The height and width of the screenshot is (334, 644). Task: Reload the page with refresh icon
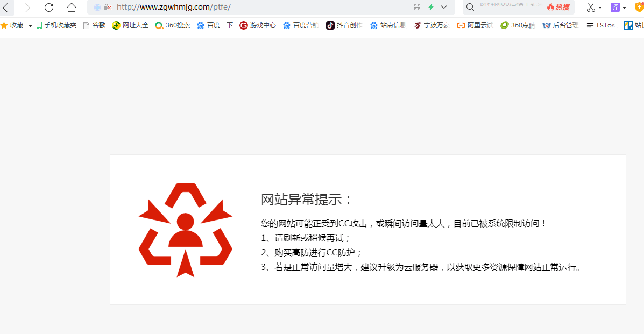[x=49, y=8]
